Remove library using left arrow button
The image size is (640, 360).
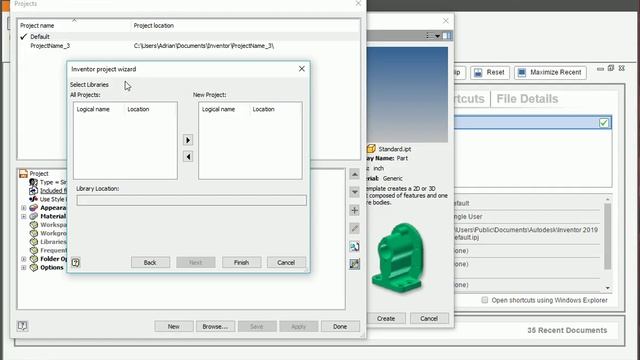click(188, 156)
